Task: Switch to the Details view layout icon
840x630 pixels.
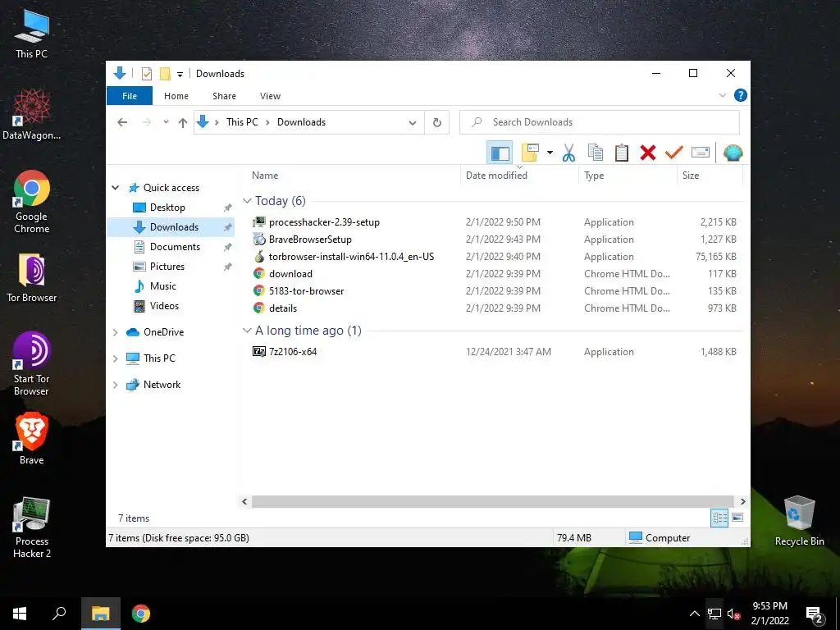Action: 719,518
